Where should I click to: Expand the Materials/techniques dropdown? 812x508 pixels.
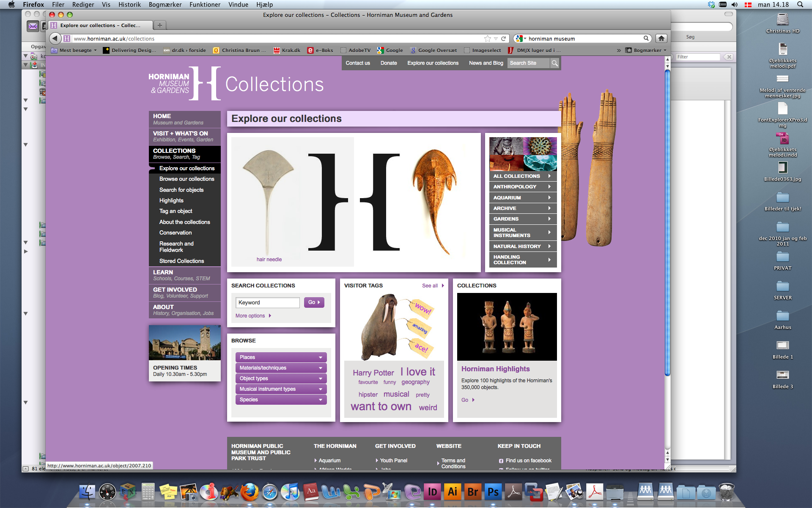(281, 368)
